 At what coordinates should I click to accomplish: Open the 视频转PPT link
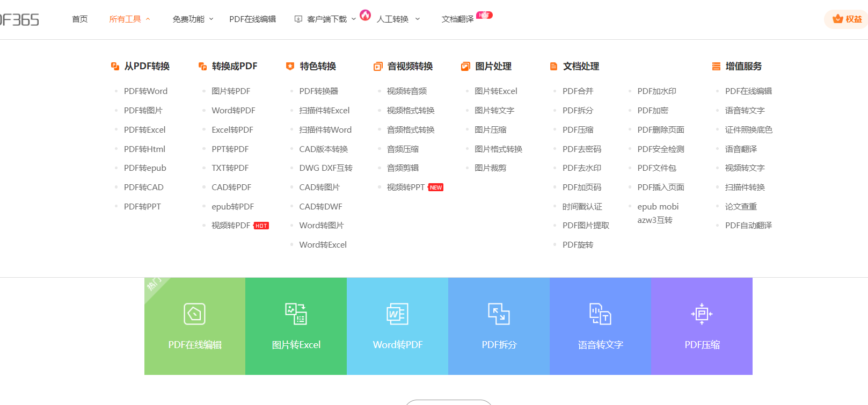click(405, 187)
